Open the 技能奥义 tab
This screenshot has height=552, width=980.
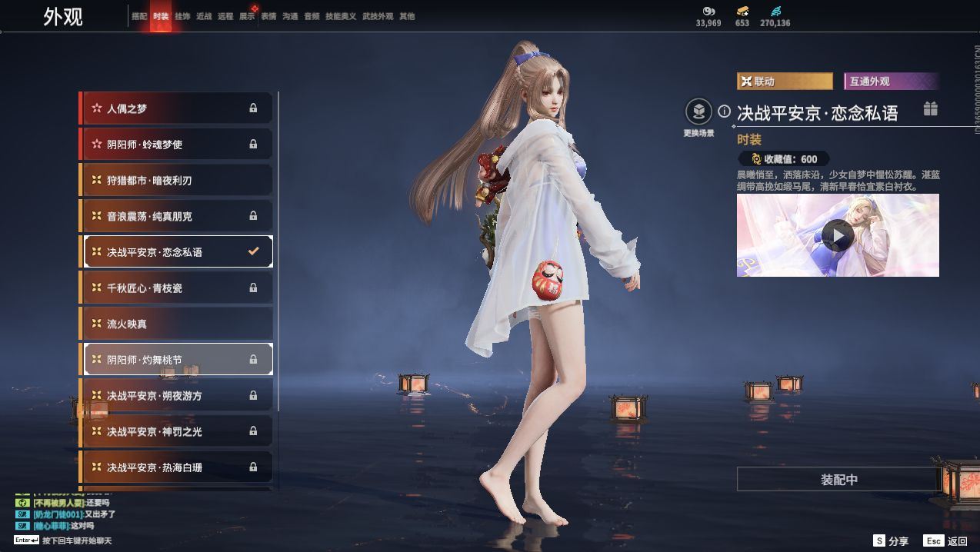coord(341,16)
